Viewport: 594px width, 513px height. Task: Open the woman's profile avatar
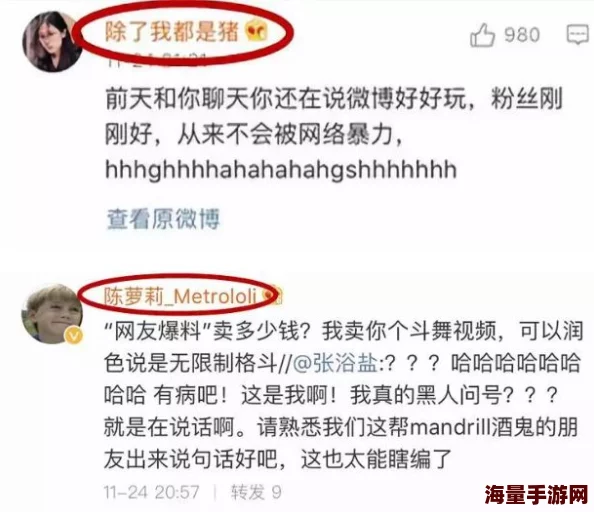(52, 42)
